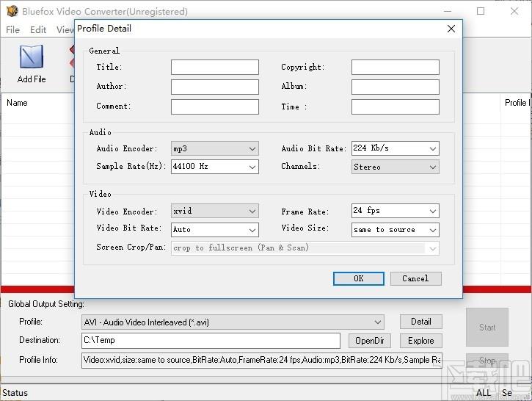Click the Bluefox app icon in title bar
The width and height of the screenshot is (532, 401).
pyautogui.click(x=12, y=11)
